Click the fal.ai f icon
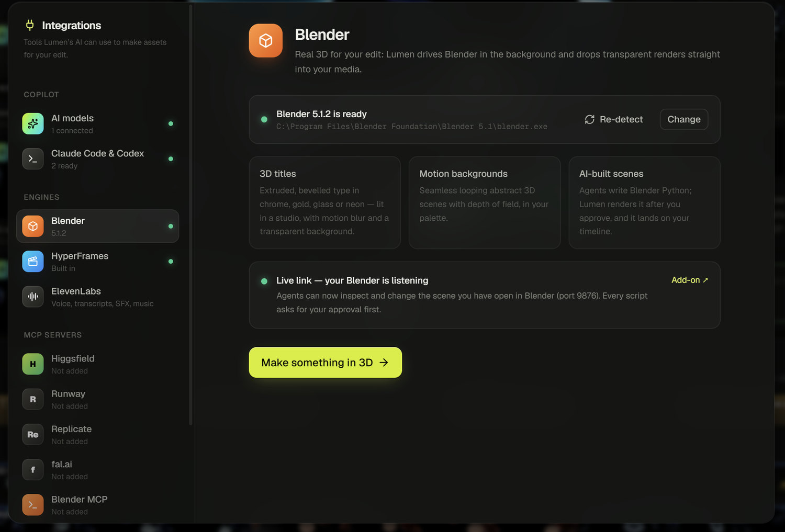Viewport: 785px width, 532px height. [33, 469]
